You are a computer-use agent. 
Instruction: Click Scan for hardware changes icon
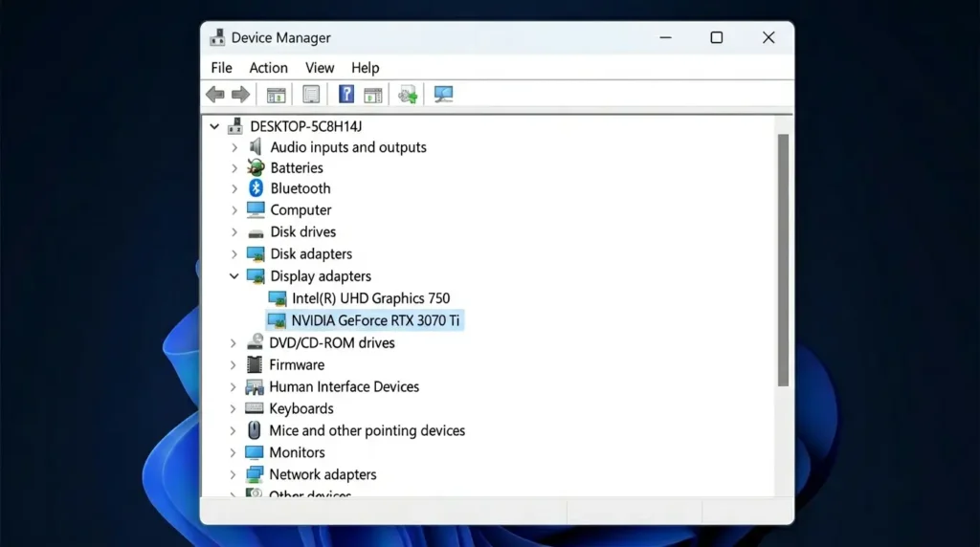click(x=443, y=95)
